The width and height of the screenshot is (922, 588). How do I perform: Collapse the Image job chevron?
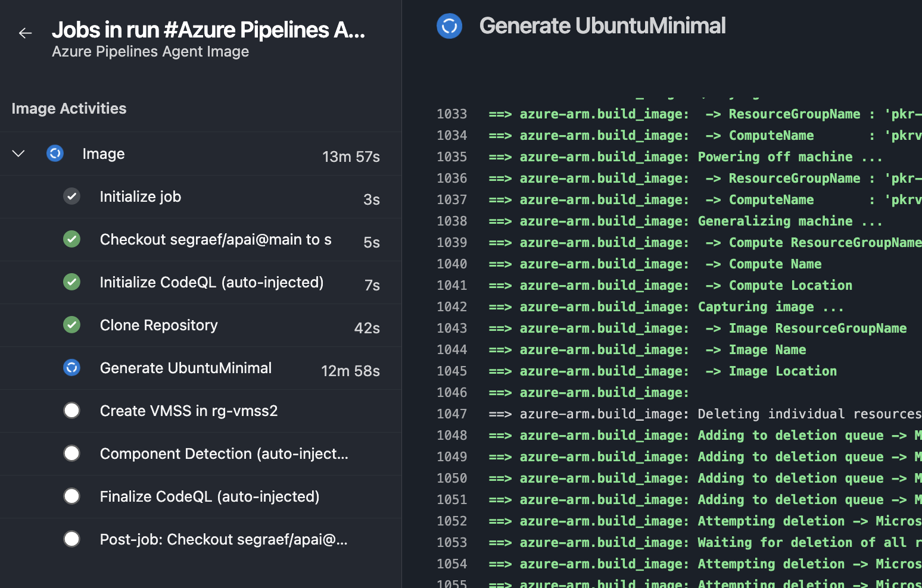point(18,154)
